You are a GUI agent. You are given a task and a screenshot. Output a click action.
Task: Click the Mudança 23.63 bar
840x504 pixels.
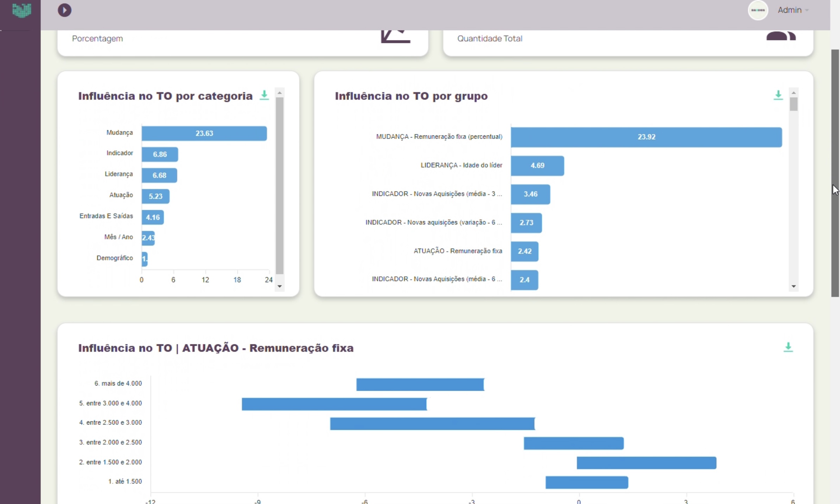204,133
